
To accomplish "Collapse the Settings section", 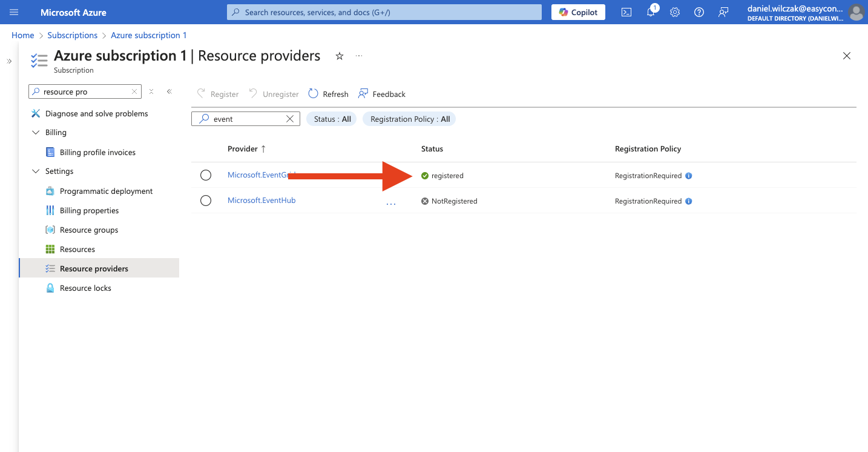I will pos(36,171).
